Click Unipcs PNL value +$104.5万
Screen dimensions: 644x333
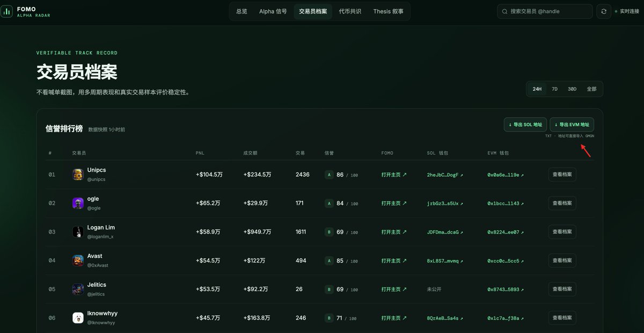209,175
